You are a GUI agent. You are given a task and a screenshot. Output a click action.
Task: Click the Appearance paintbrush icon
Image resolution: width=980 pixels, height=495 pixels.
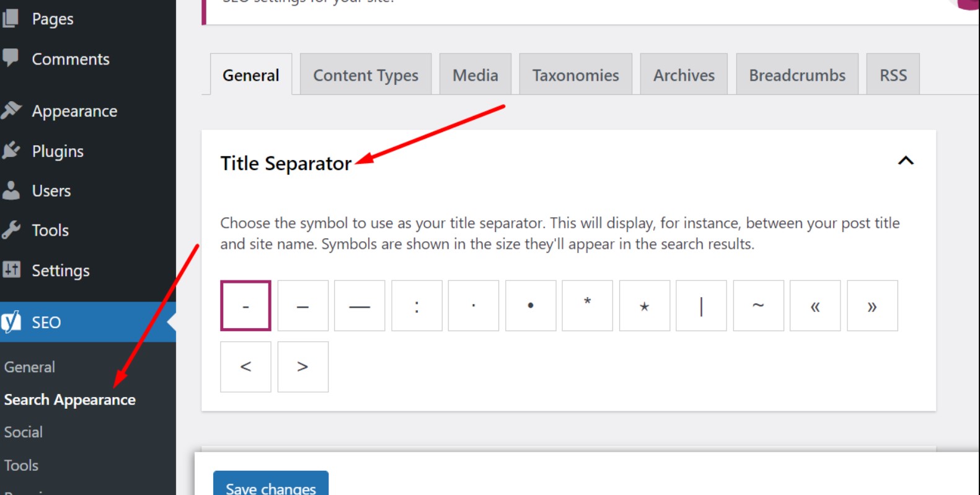[x=11, y=111]
